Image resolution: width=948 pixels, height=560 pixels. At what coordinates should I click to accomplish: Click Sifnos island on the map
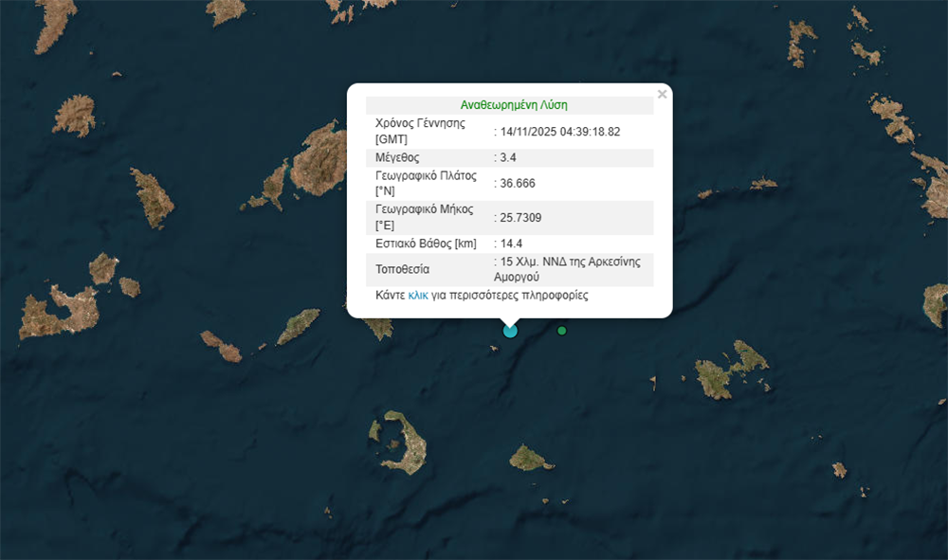point(152,197)
